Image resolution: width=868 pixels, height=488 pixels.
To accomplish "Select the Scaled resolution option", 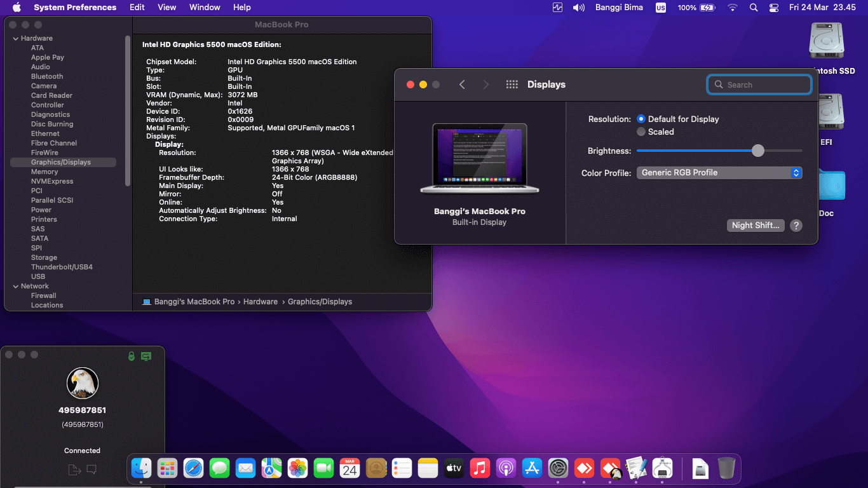I will (x=641, y=132).
